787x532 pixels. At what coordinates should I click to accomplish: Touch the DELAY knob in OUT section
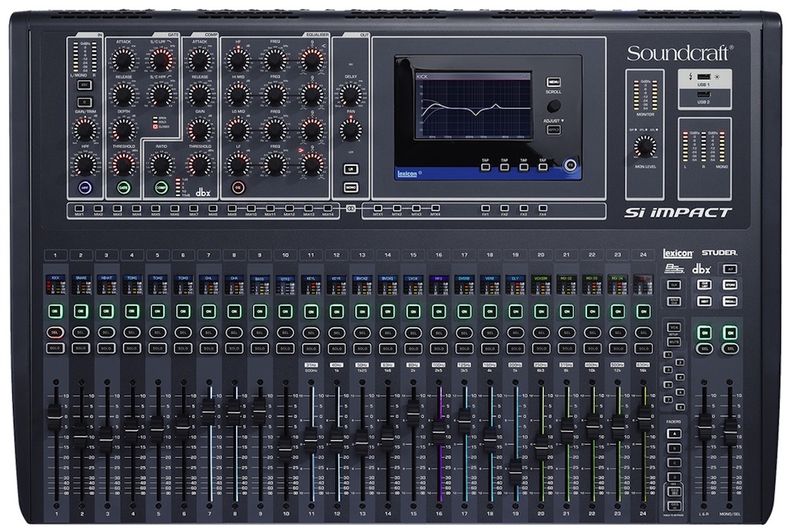pos(350,95)
